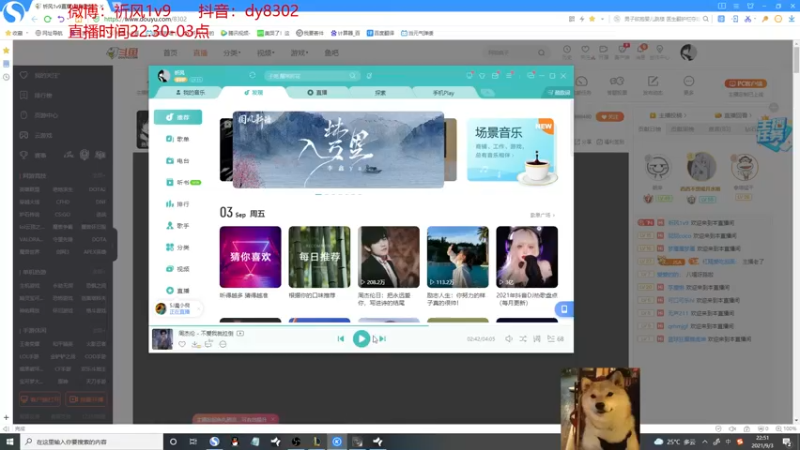
Task: Click the Windows taskbar search box
Action: [x=92, y=442]
